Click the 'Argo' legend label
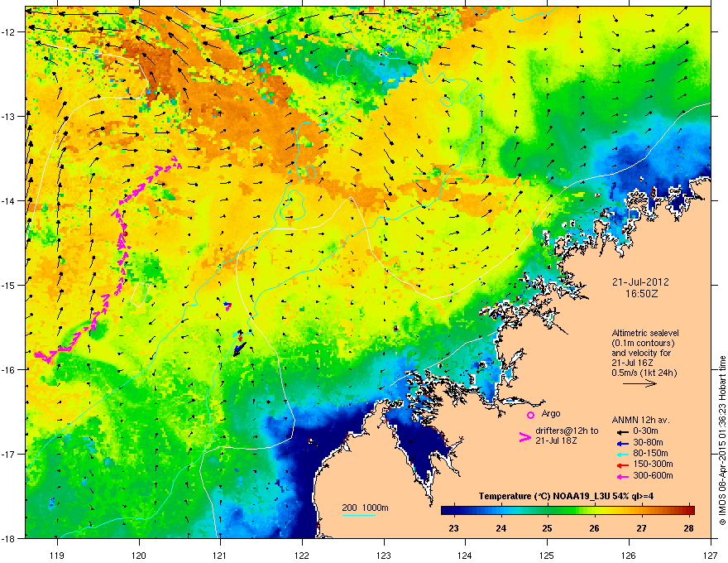 (x=551, y=413)
